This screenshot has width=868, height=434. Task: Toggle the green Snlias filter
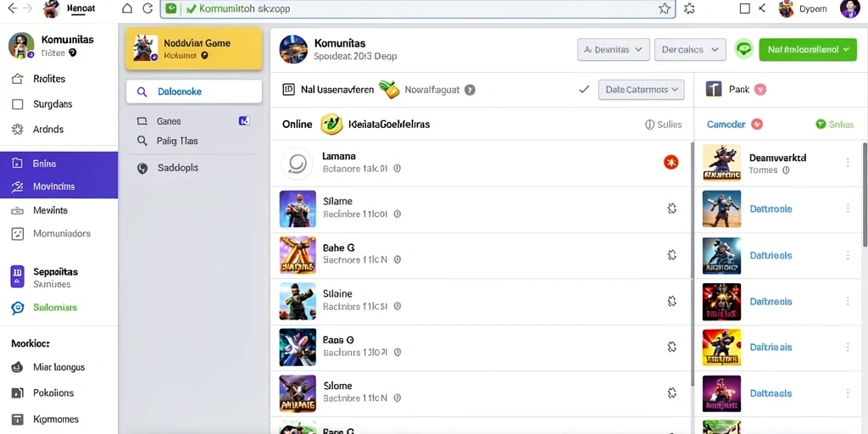835,125
